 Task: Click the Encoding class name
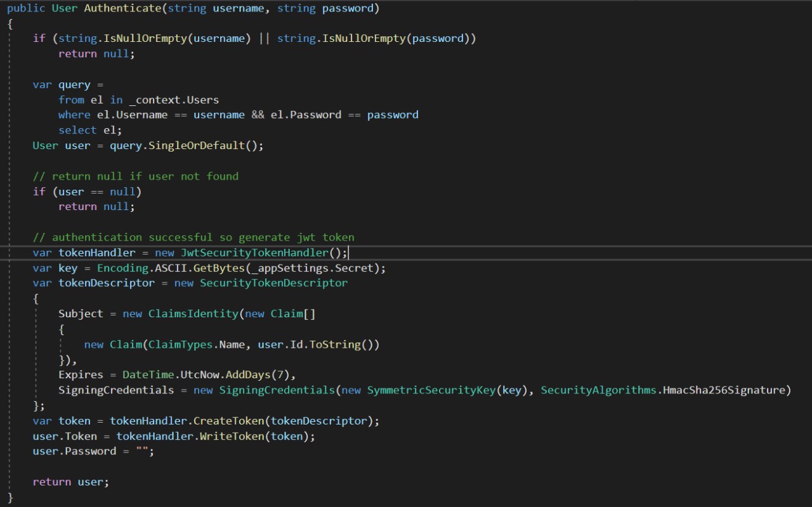pos(122,268)
